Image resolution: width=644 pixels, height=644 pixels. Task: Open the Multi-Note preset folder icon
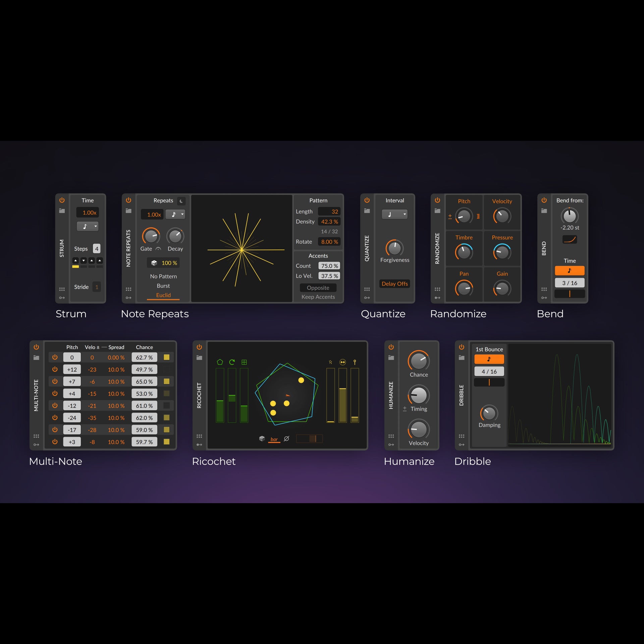click(x=36, y=358)
